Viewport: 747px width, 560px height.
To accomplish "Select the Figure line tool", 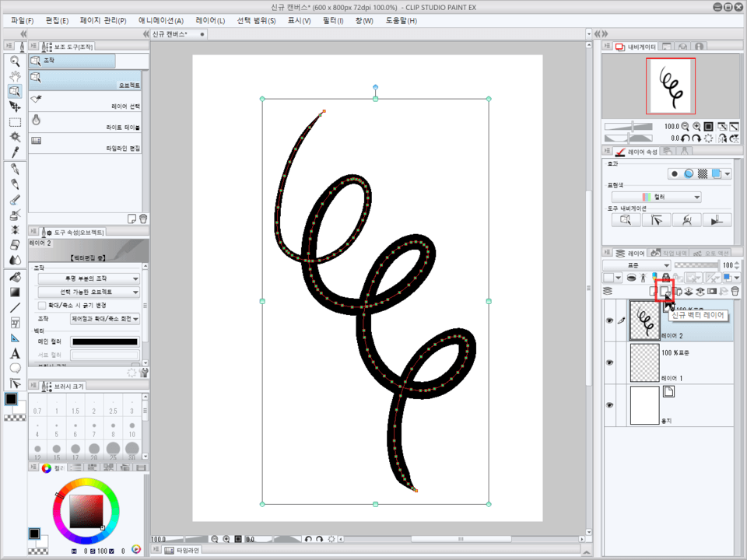I will click(x=15, y=308).
